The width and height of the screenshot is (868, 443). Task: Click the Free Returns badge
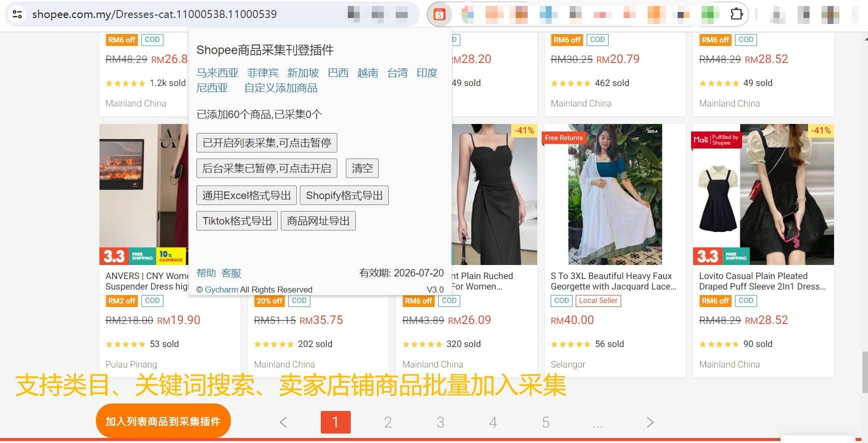click(564, 138)
